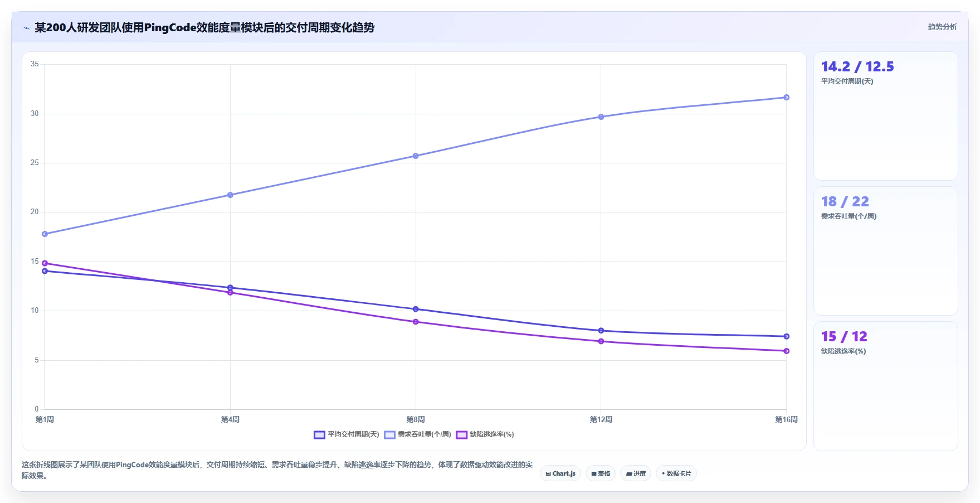Open the Chart.js tag
Image resolution: width=980 pixels, height=503 pixels.
pyautogui.click(x=560, y=473)
